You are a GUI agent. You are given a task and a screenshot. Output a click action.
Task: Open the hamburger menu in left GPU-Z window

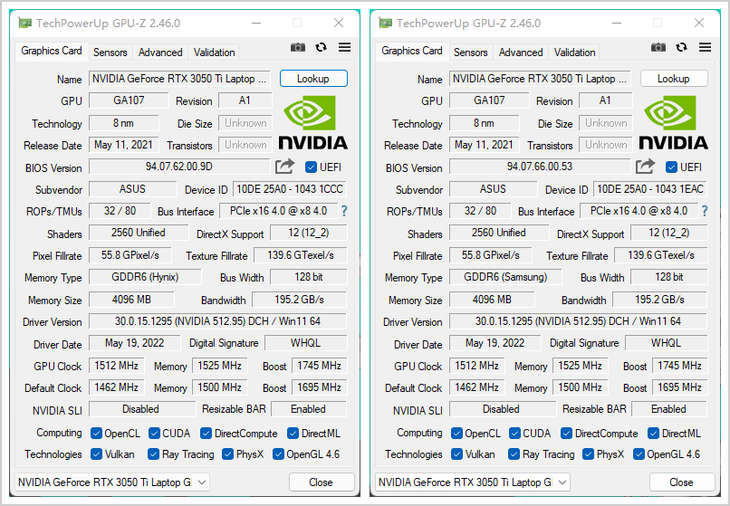point(344,47)
